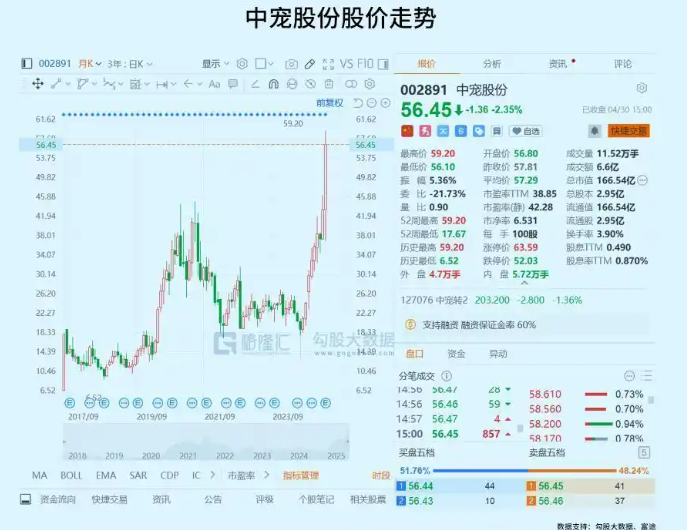Open 分笔成交 more options circle
Screen dimensions: 687x530
coord(629,376)
